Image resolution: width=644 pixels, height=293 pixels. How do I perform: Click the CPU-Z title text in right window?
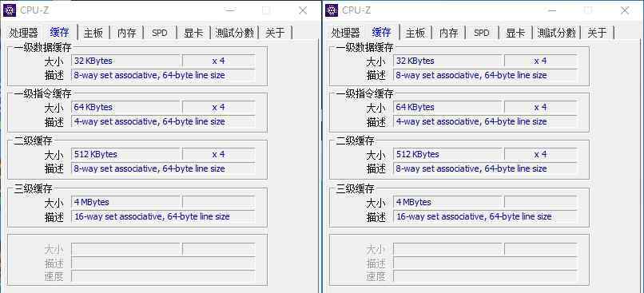pyautogui.click(x=356, y=10)
